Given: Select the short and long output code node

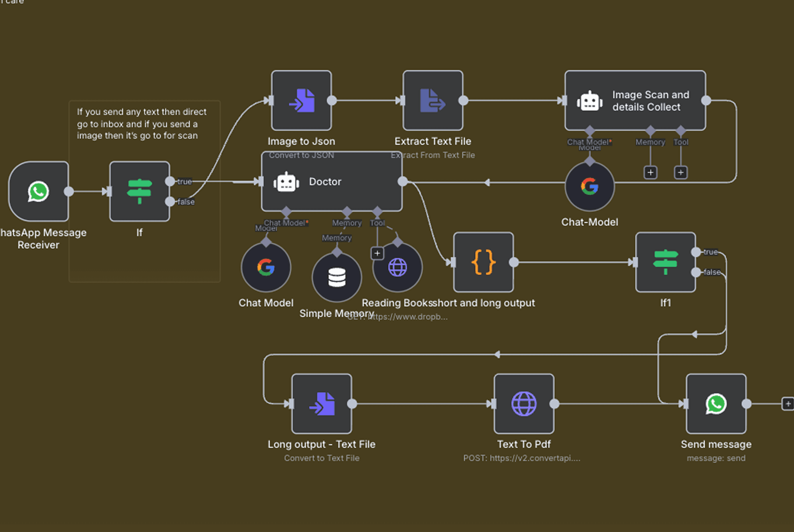Looking at the screenshot, I should pos(483,262).
